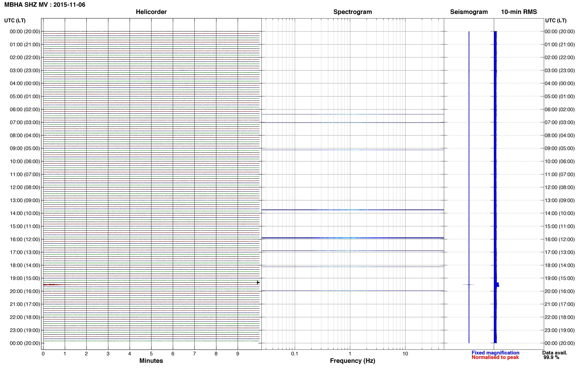Click the blue "Fixed magnification" legend text
This screenshot has height=368, width=588.
[495, 353]
